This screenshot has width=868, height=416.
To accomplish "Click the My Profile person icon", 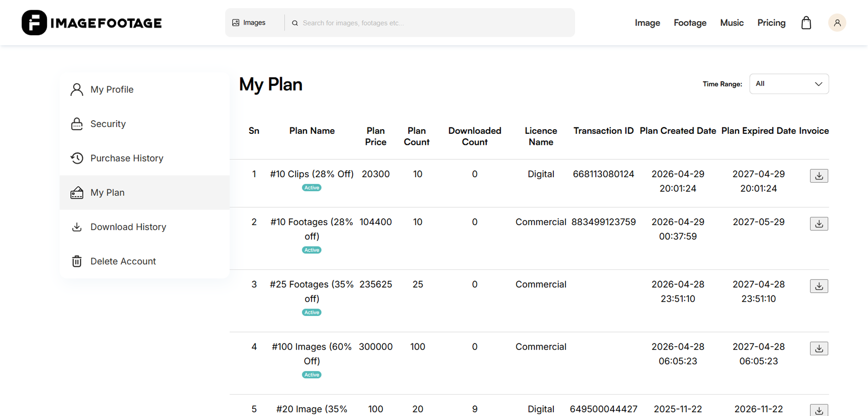I will pyautogui.click(x=77, y=90).
